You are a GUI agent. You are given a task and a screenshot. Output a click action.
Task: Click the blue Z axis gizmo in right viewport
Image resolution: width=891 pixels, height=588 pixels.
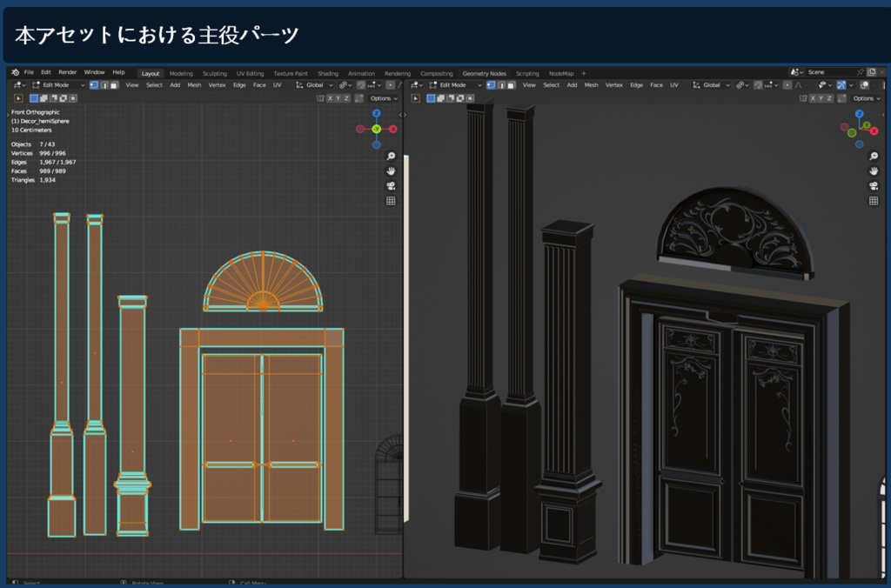pos(861,114)
